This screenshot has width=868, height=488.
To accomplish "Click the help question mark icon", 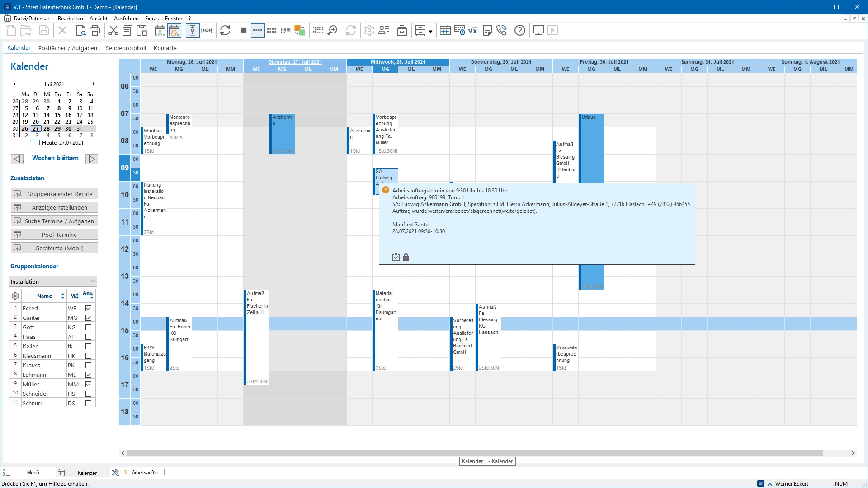I will coord(520,31).
